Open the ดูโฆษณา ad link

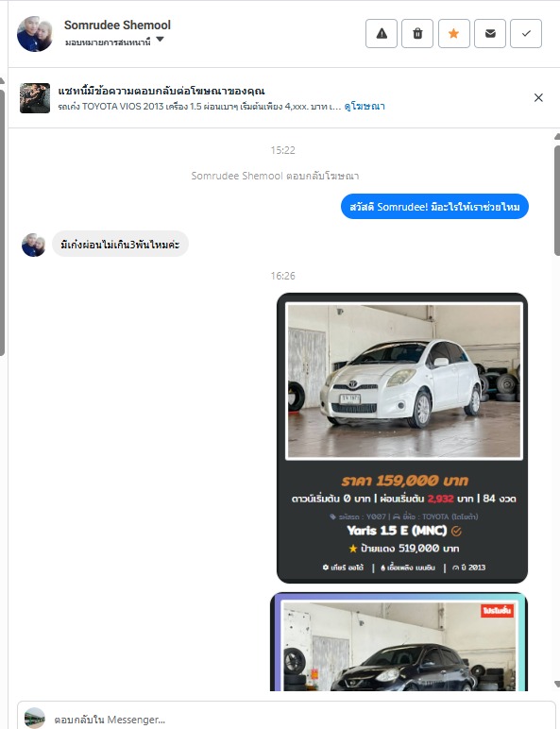[x=365, y=107]
